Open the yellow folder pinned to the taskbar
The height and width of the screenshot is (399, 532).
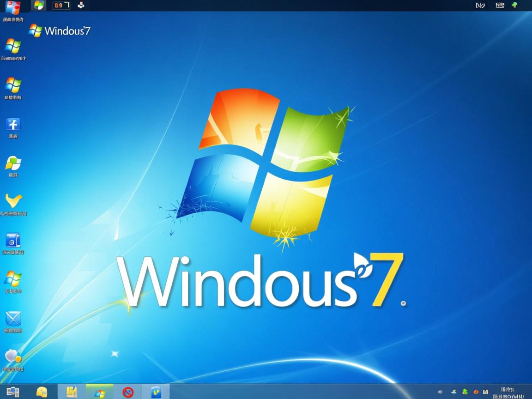43,393
